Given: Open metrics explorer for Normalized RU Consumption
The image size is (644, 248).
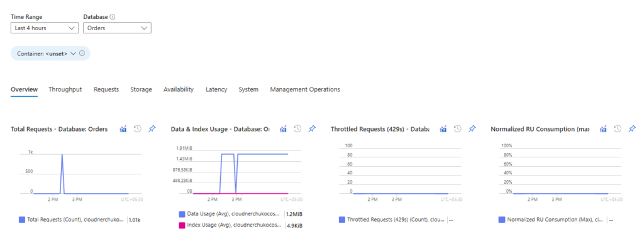Looking at the screenshot, I should (x=603, y=129).
